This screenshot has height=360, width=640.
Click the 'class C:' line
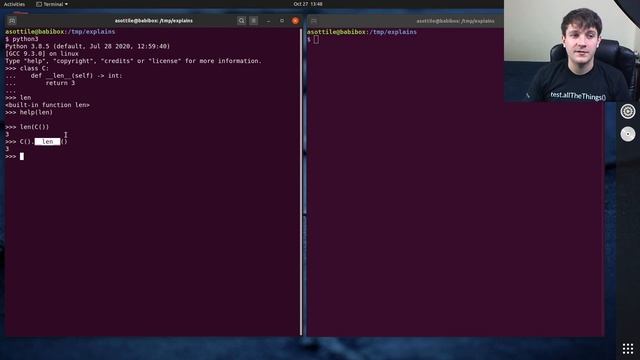[x=27, y=68]
